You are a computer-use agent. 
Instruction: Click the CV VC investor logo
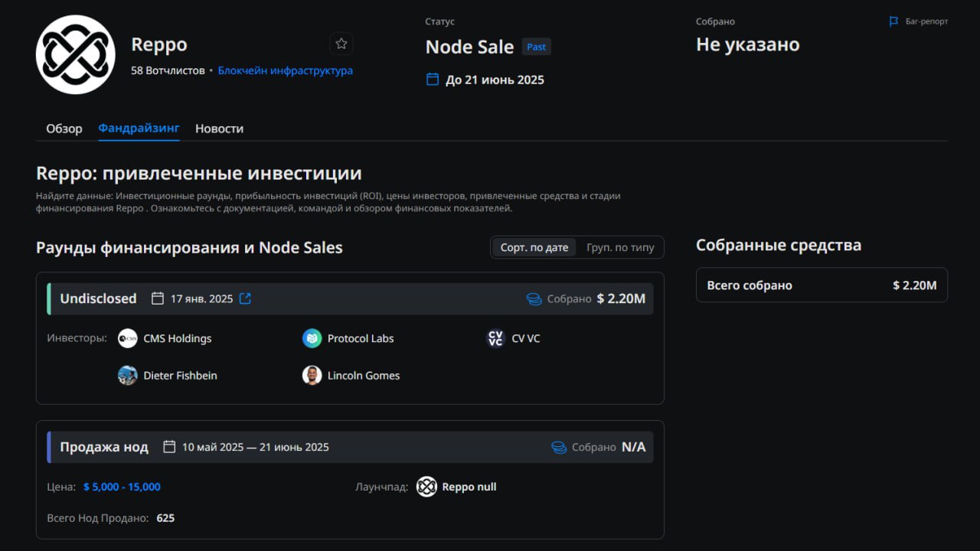point(496,338)
